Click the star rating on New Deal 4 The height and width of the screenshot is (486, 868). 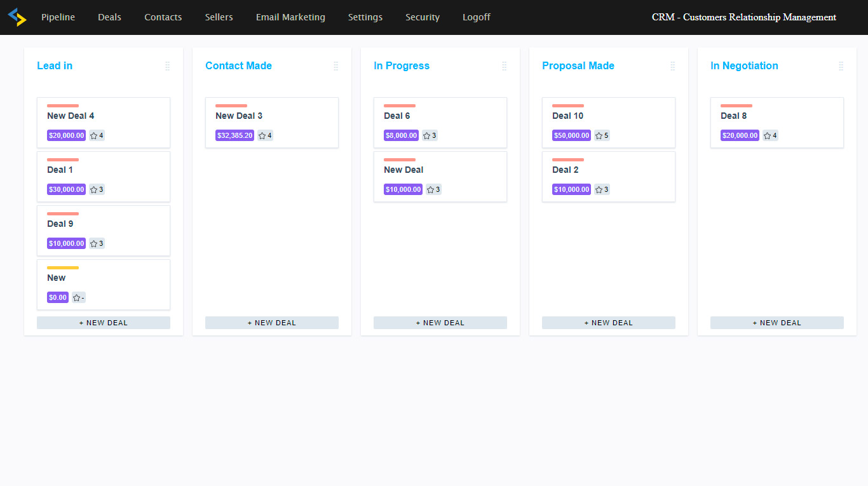(x=97, y=135)
